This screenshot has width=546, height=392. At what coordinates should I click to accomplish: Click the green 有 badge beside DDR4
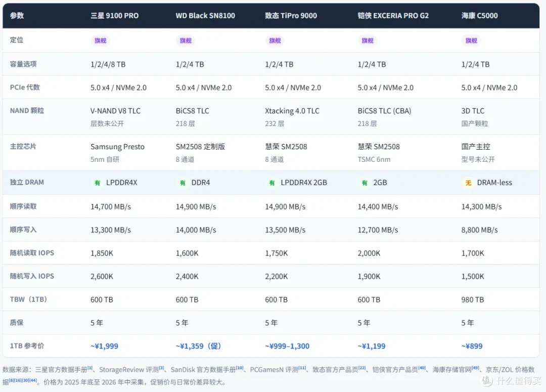coord(183,183)
